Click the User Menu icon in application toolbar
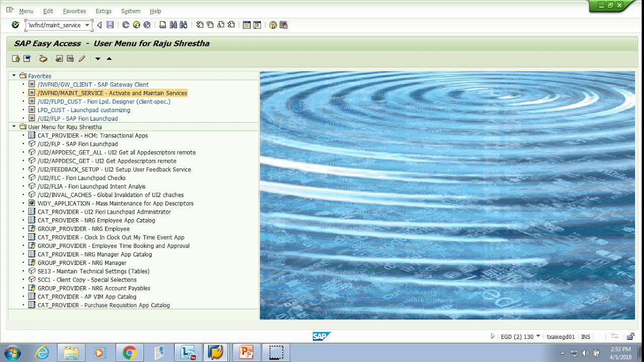Screen dimensions: 644x362 point(16,59)
